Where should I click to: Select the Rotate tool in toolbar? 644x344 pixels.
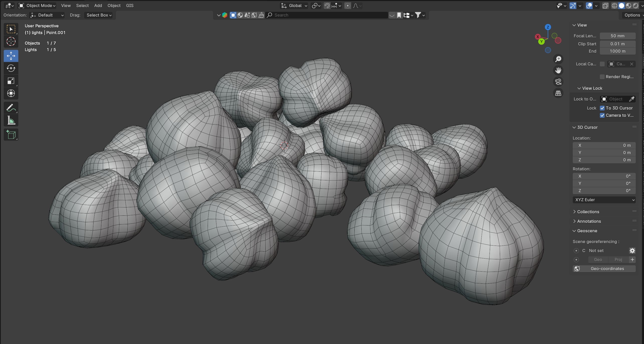pyautogui.click(x=11, y=68)
